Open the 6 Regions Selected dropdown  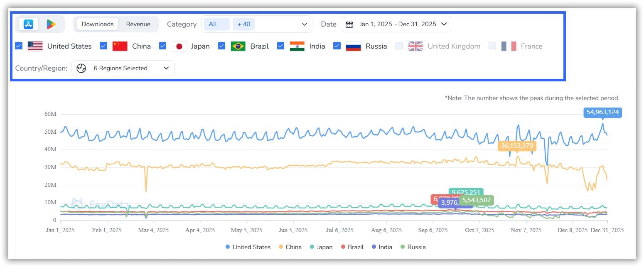click(x=166, y=68)
